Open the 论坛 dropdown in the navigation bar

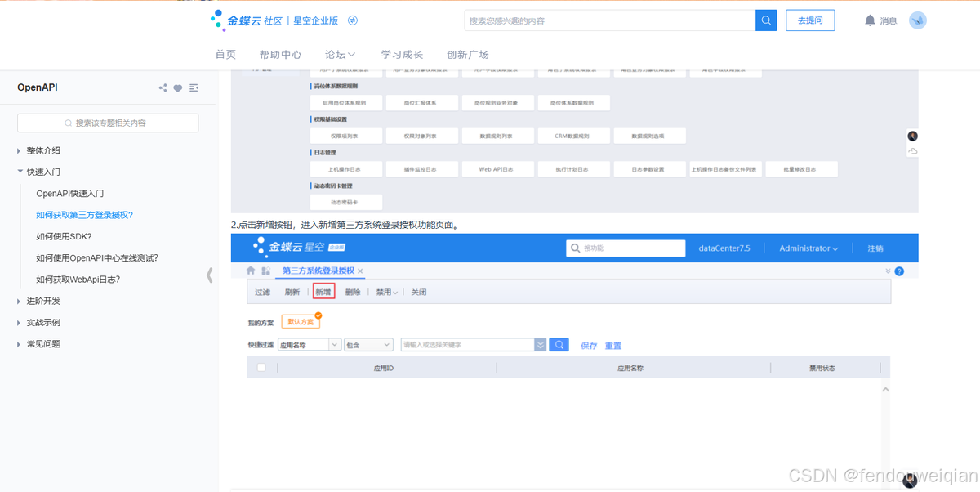[x=341, y=55]
